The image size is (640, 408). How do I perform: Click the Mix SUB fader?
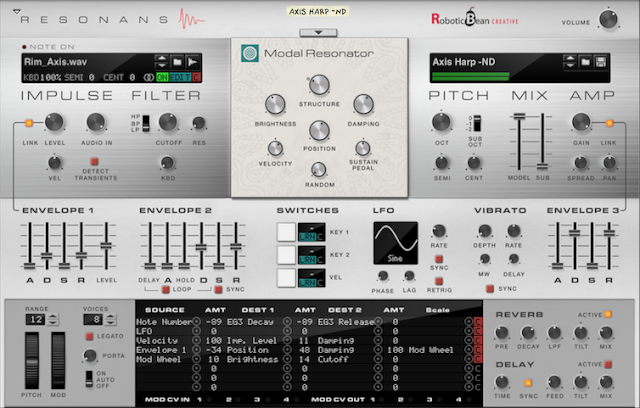click(542, 166)
